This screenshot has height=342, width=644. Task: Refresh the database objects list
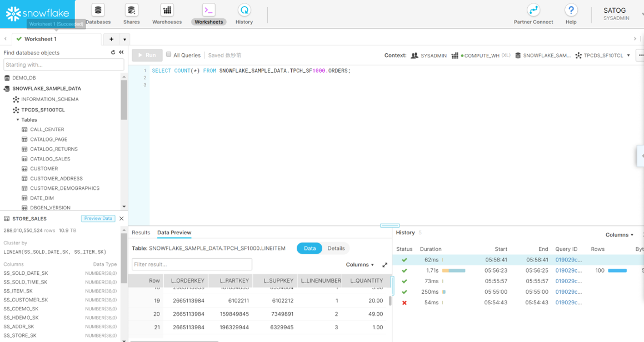tap(113, 53)
